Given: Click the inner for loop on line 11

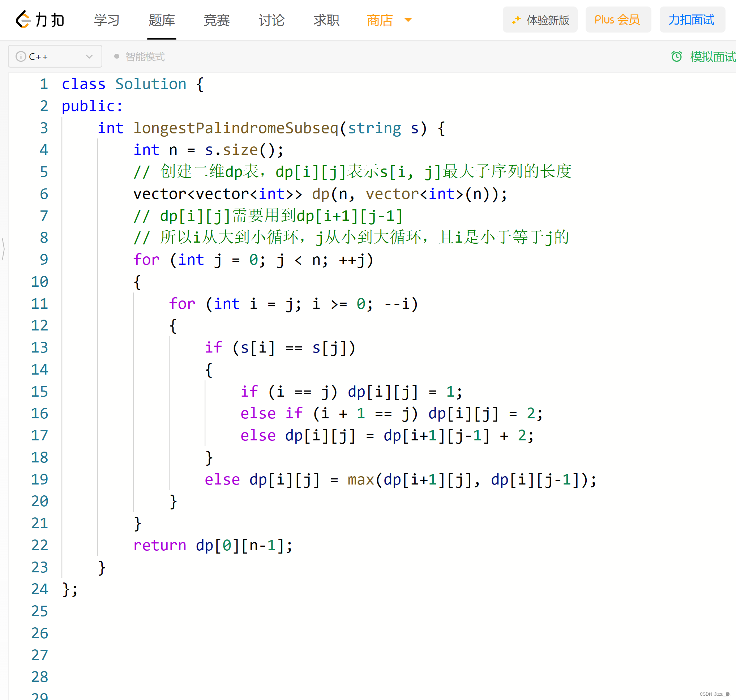Looking at the screenshot, I should pos(294,304).
